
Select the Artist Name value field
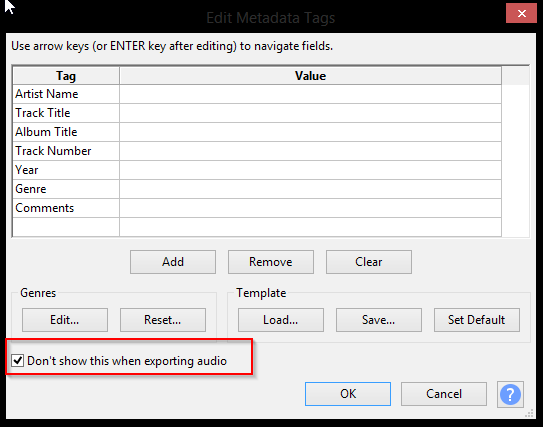310,94
